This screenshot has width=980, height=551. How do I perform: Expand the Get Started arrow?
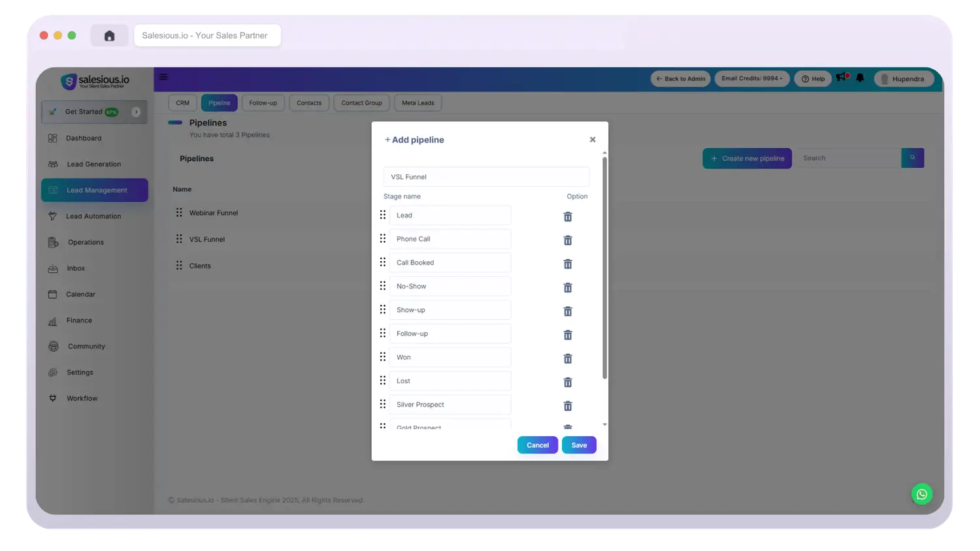click(x=136, y=112)
